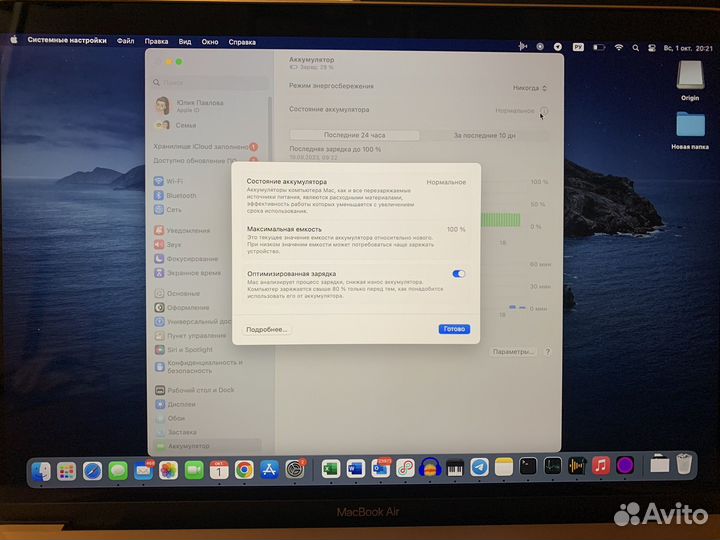Open the Правка menu
Image resolution: width=720 pixels, height=540 pixels.
click(x=156, y=41)
